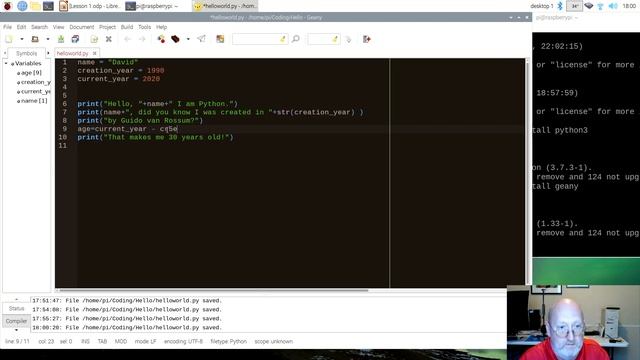Click the go-to-line number field
640x360 pixels.
click(323, 39)
